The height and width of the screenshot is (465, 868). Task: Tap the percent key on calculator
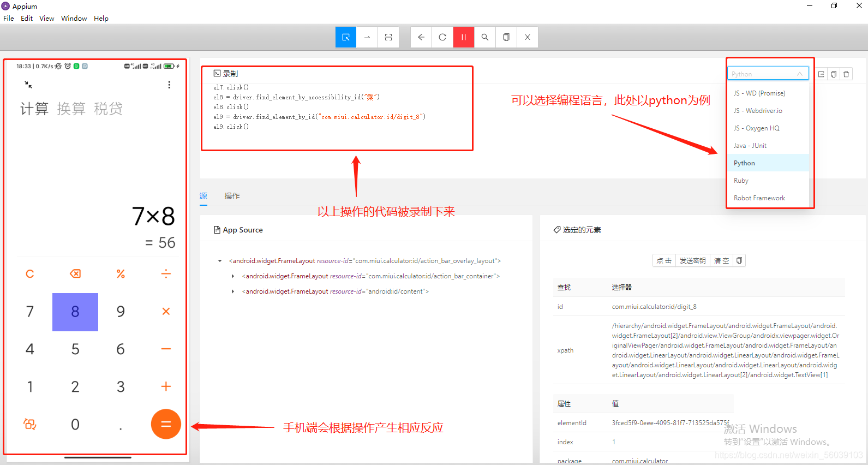pos(121,273)
